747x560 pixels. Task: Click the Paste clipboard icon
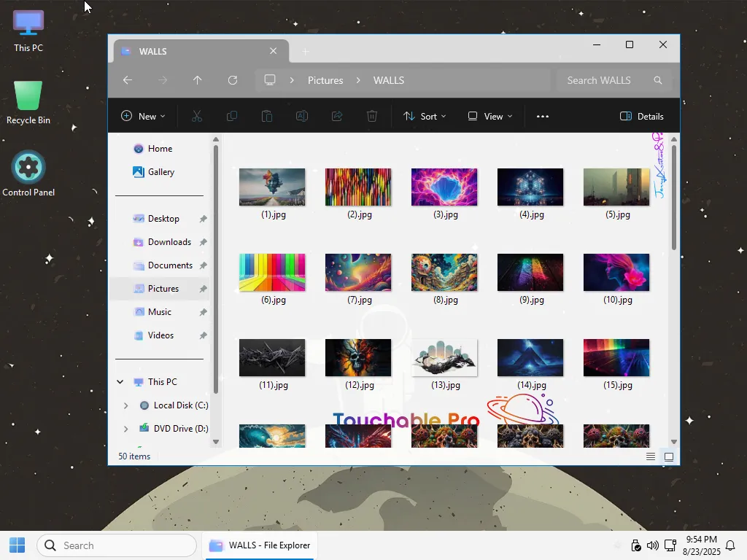click(267, 116)
